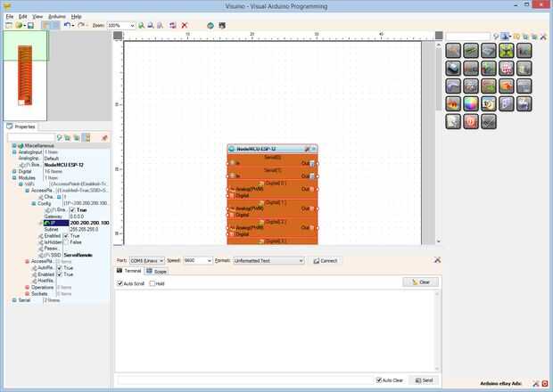This screenshot has height=392, width=553.
Task: Collapse the WiFi tree node
Action: [x=21, y=184]
